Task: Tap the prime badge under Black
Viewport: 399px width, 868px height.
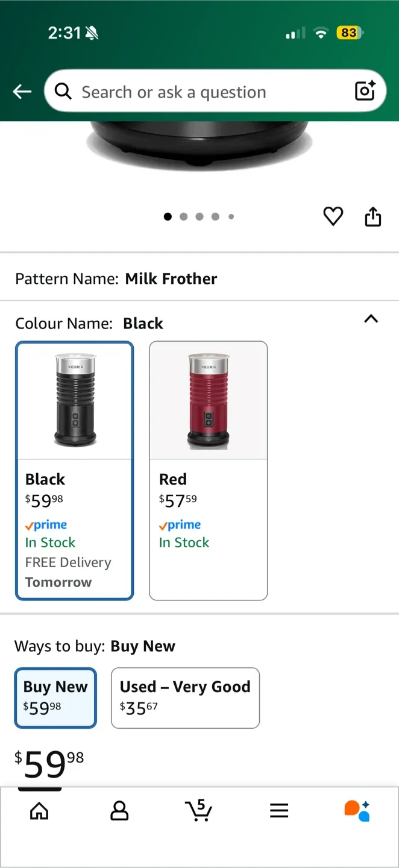Action: tap(46, 524)
